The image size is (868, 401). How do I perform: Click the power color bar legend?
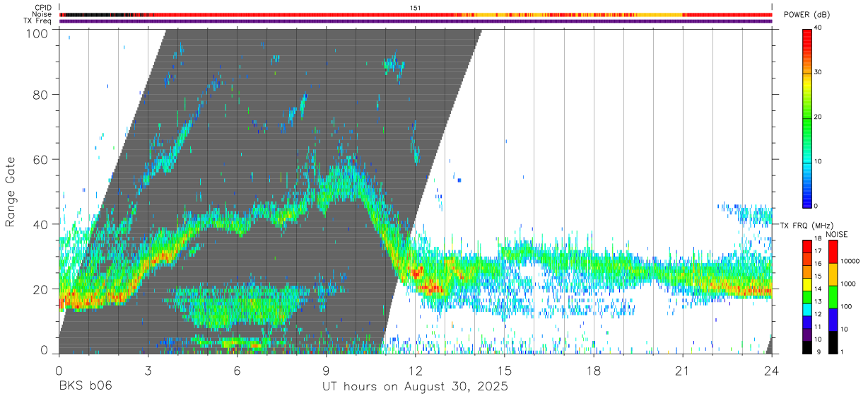(x=807, y=117)
